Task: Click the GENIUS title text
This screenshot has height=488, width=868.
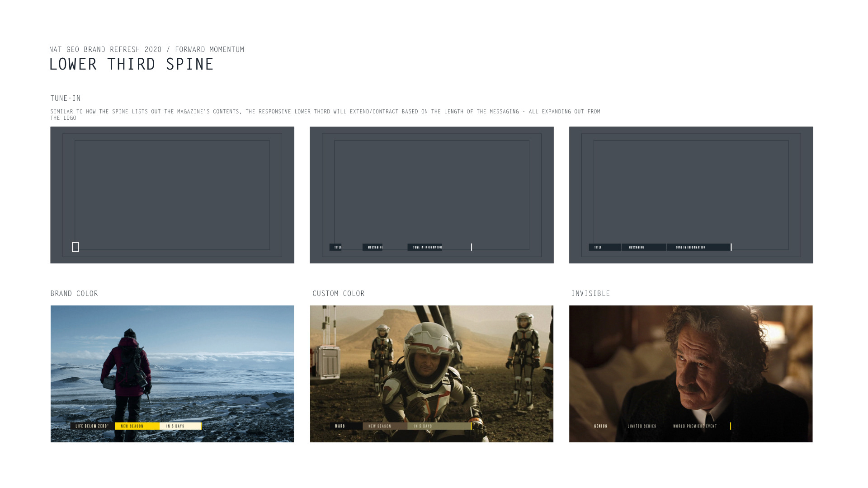Action: [601, 426]
